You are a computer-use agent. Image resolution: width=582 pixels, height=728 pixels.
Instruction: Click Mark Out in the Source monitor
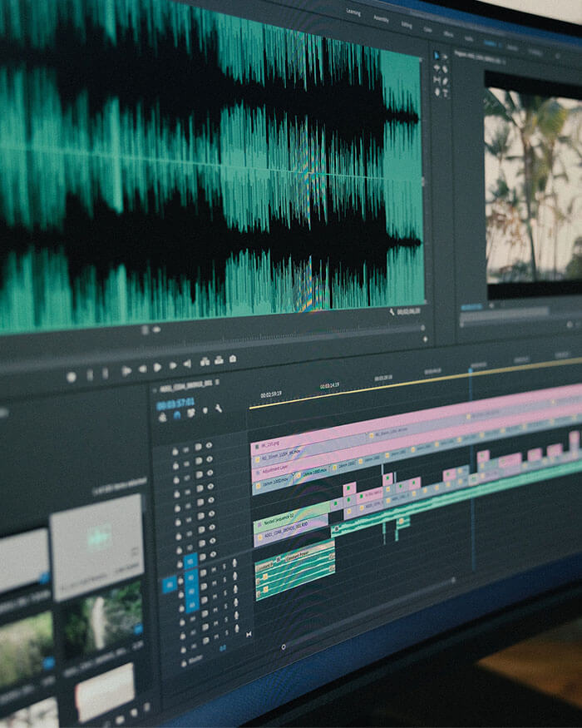[106, 373]
